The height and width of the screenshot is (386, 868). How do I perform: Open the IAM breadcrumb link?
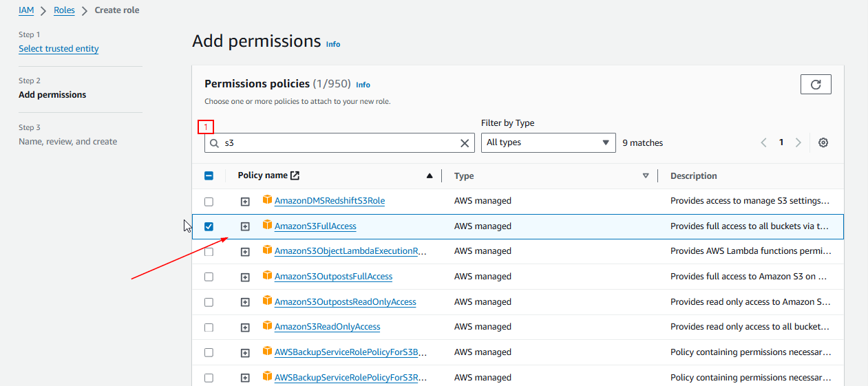[x=26, y=10]
